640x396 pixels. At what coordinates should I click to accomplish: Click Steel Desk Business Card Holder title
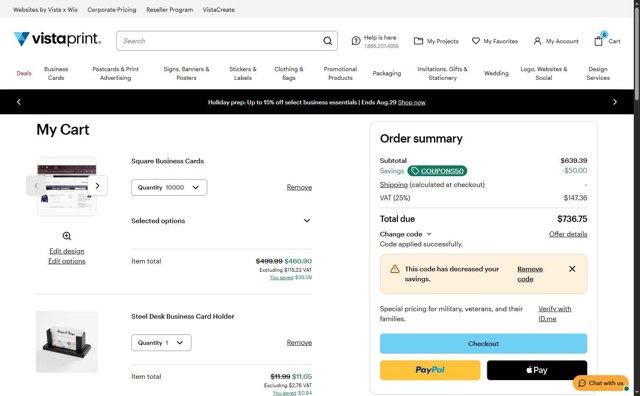coord(183,316)
